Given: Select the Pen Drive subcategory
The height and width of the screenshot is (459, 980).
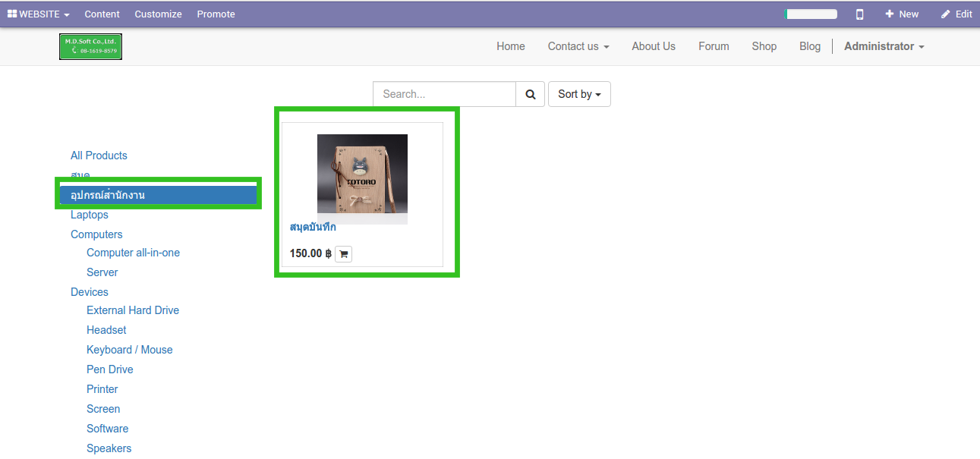Looking at the screenshot, I should point(110,369).
